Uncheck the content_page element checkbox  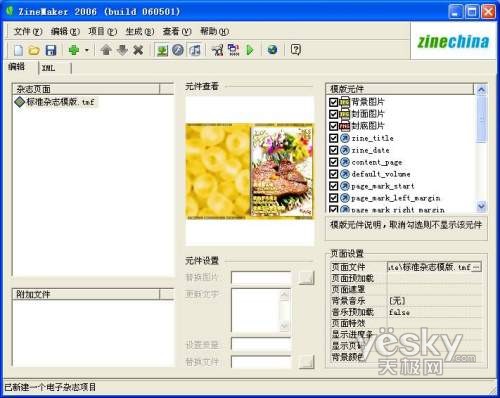(334, 162)
